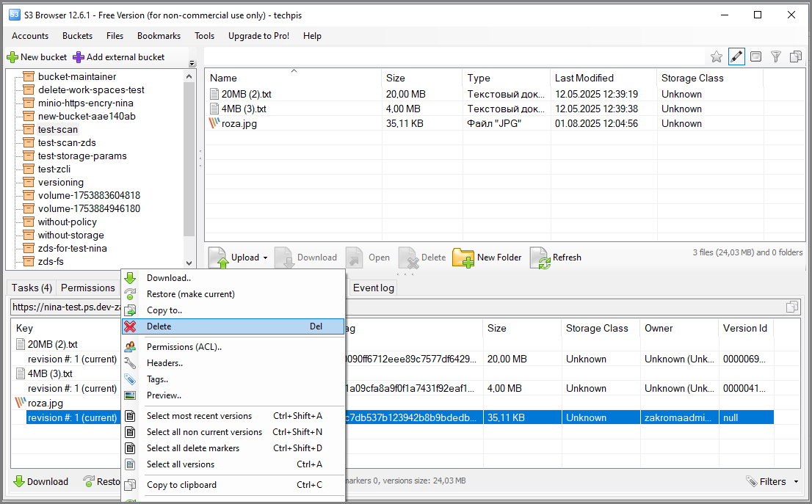Click the favorites star icon

(x=717, y=57)
